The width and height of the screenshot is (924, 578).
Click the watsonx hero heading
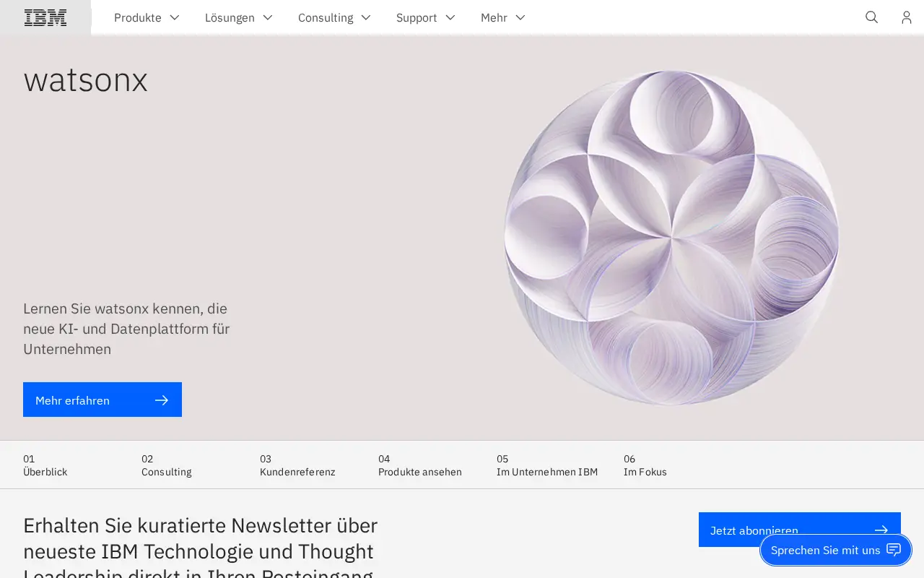click(x=85, y=79)
